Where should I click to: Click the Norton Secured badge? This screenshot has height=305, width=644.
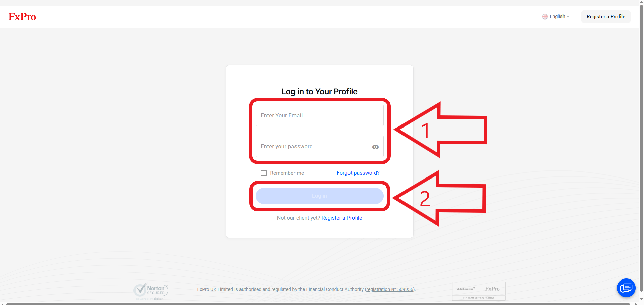click(151, 291)
